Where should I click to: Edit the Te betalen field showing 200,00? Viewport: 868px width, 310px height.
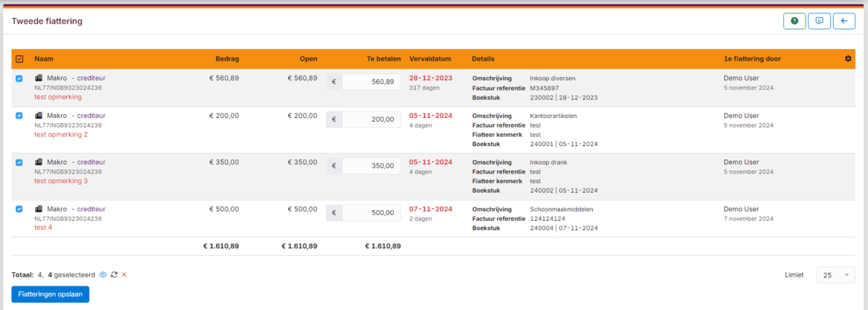(372, 119)
